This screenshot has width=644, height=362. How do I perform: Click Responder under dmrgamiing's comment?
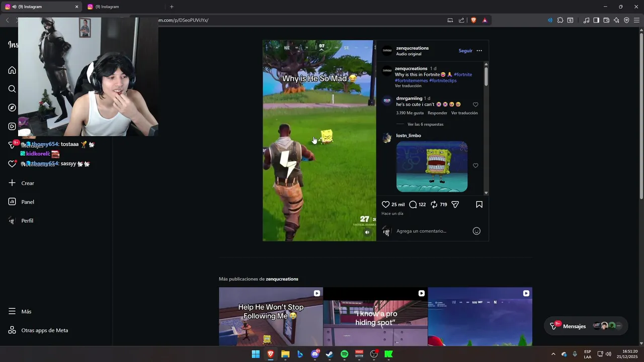437,113
